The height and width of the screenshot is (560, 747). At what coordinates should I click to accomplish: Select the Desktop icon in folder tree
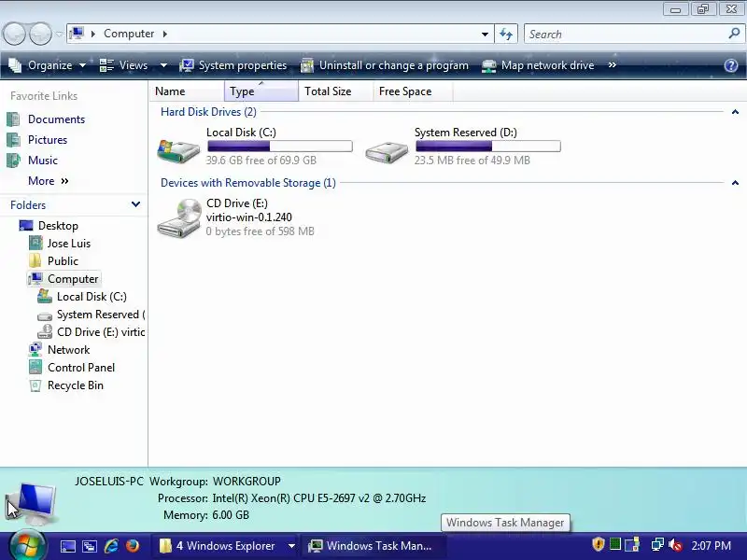point(26,225)
